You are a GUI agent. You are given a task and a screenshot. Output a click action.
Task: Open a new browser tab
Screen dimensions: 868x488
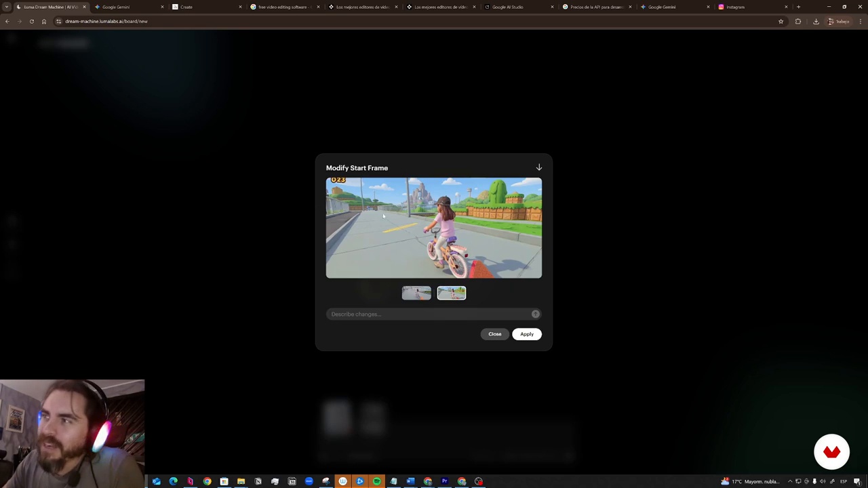[798, 7]
